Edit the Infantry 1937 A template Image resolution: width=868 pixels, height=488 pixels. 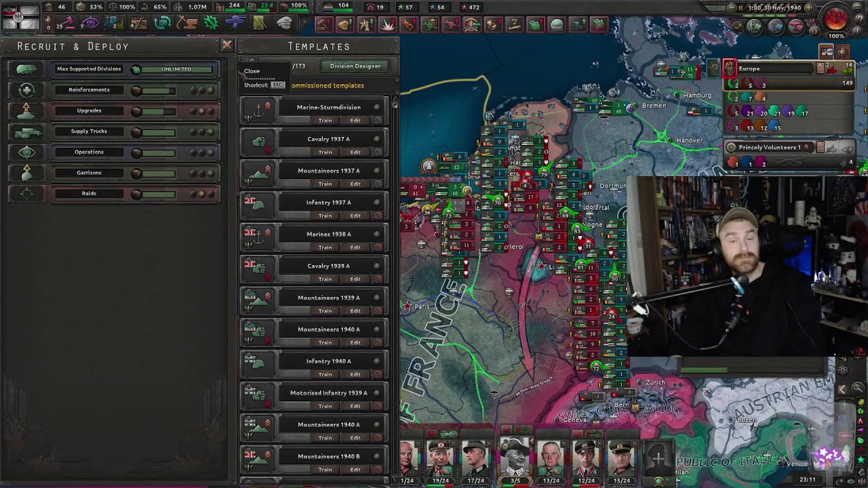(355, 216)
